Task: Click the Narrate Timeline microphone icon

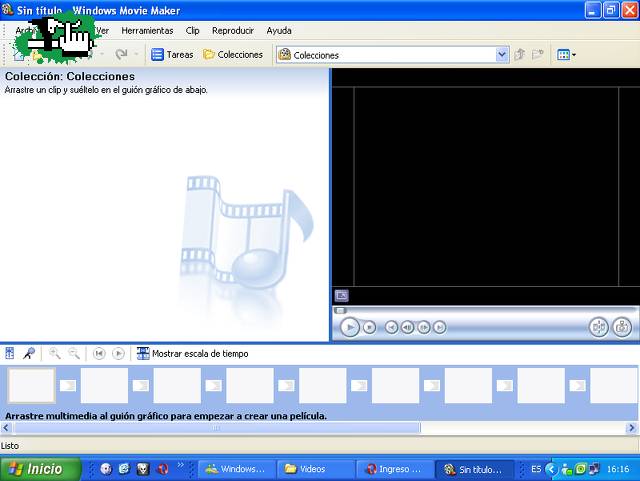Action: (x=29, y=353)
